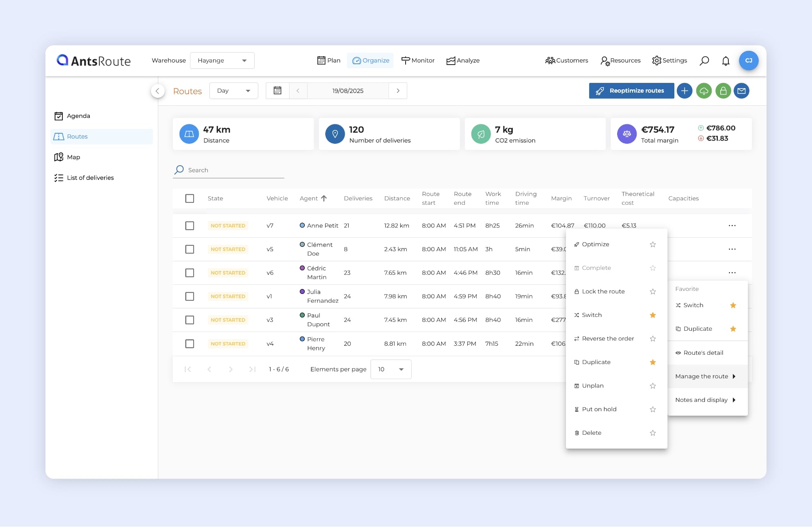Click Julia Fernandez's purple color dot
The width and height of the screenshot is (812, 527).
click(x=302, y=292)
